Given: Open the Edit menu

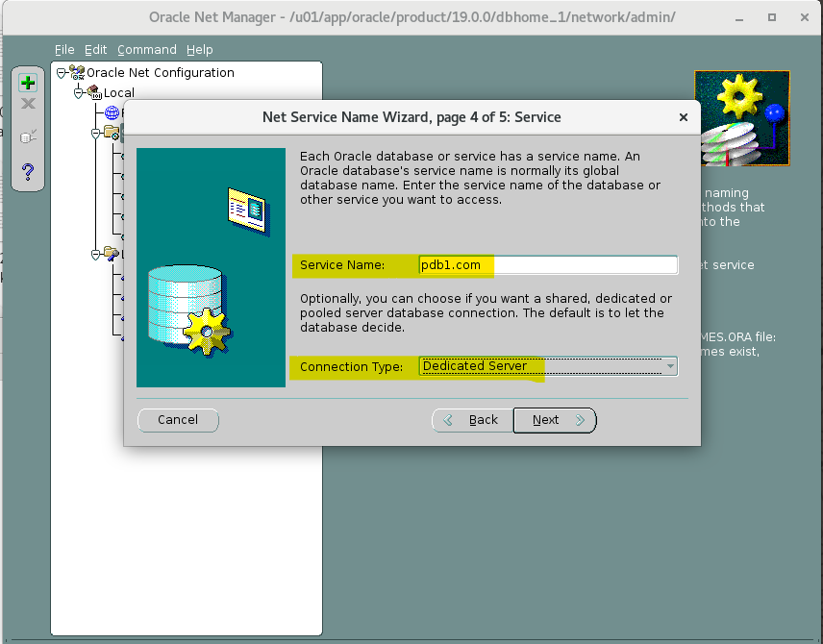Looking at the screenshot, I should [95, 49].
